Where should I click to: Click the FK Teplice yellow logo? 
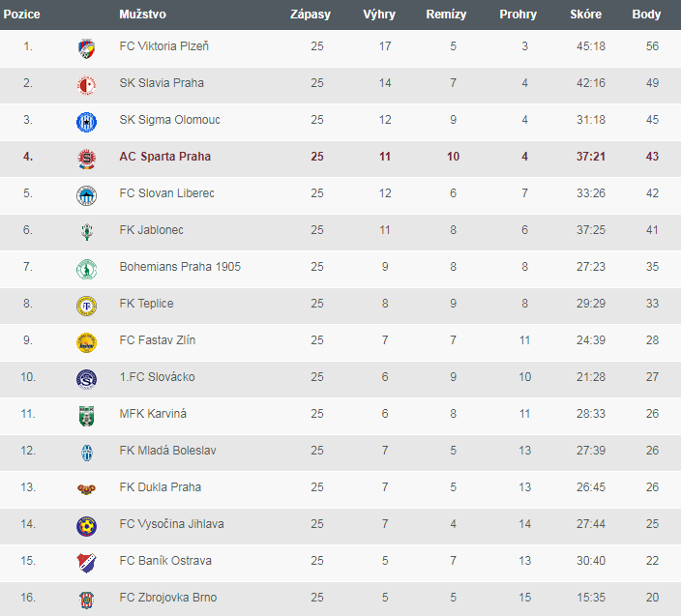click(x=86, y=306)
